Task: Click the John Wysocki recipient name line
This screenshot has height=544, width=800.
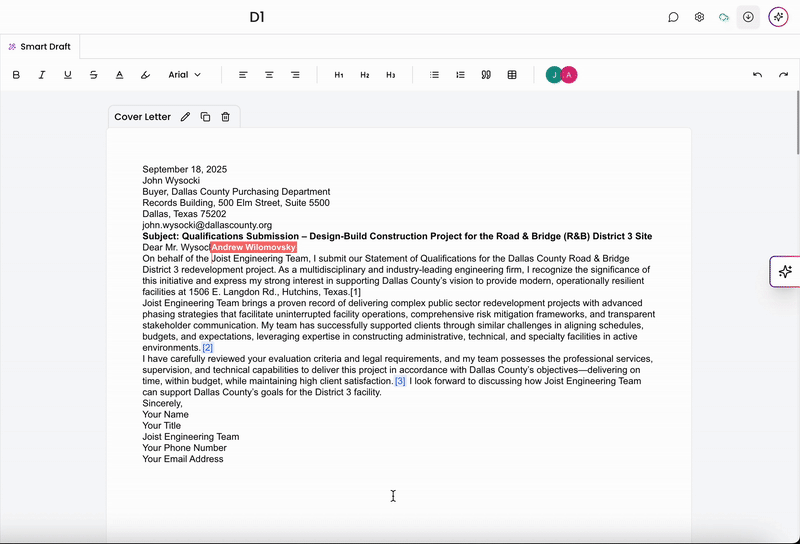Action: [x=171, y=181]
